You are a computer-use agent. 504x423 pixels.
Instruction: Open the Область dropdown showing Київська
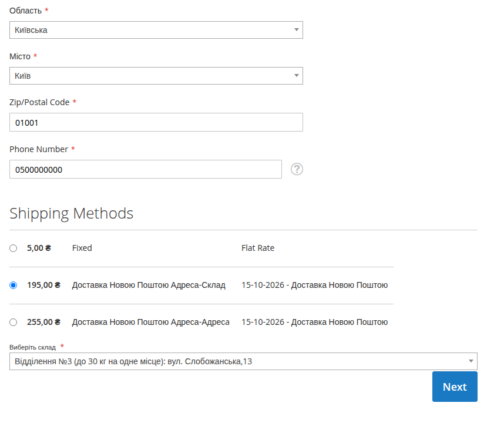coord(156,30)
